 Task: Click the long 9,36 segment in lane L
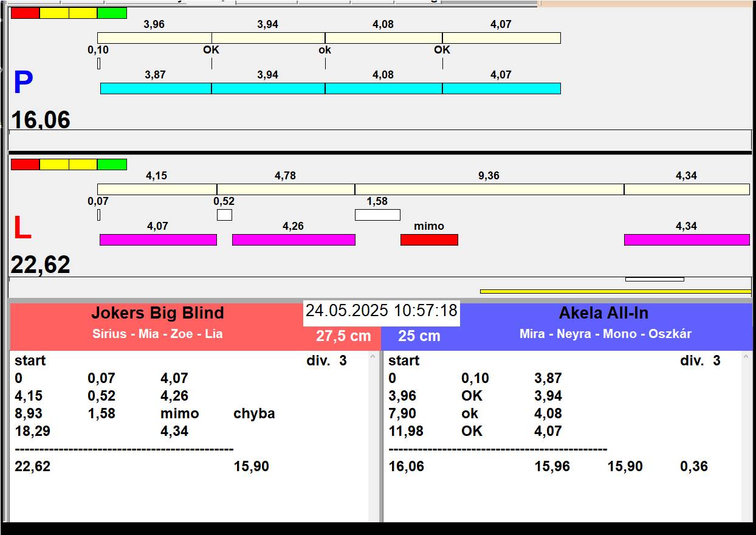coord(489,189)
